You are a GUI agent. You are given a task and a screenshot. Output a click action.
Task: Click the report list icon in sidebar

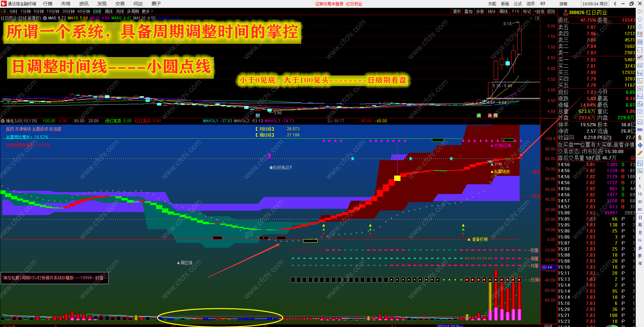[x=640, y=34]
